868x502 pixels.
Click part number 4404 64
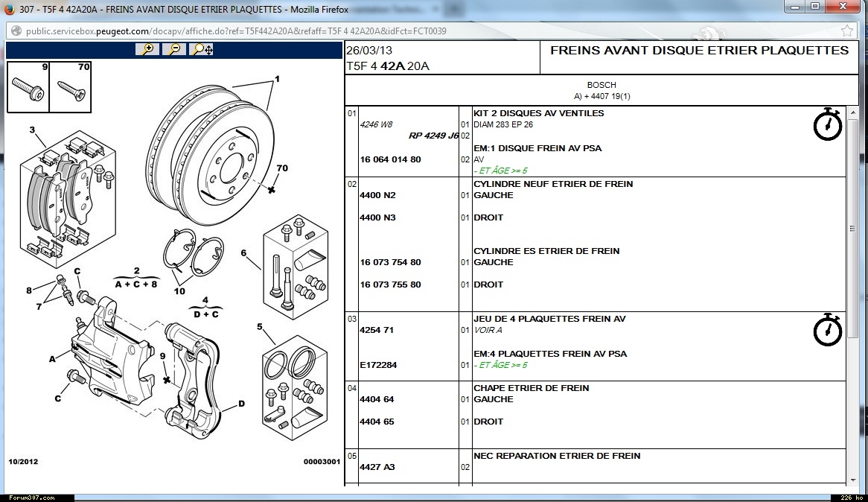tap(377, 399)
